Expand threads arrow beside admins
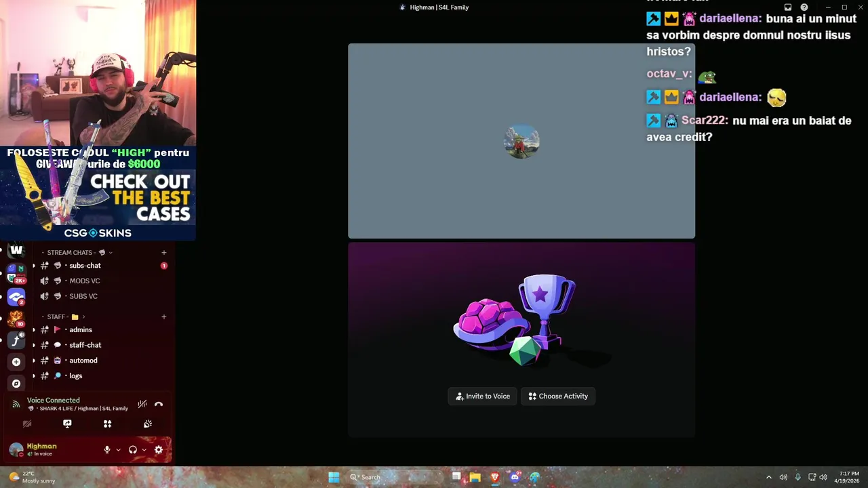This screenshot has width=868, height=488. coord(34,329)
